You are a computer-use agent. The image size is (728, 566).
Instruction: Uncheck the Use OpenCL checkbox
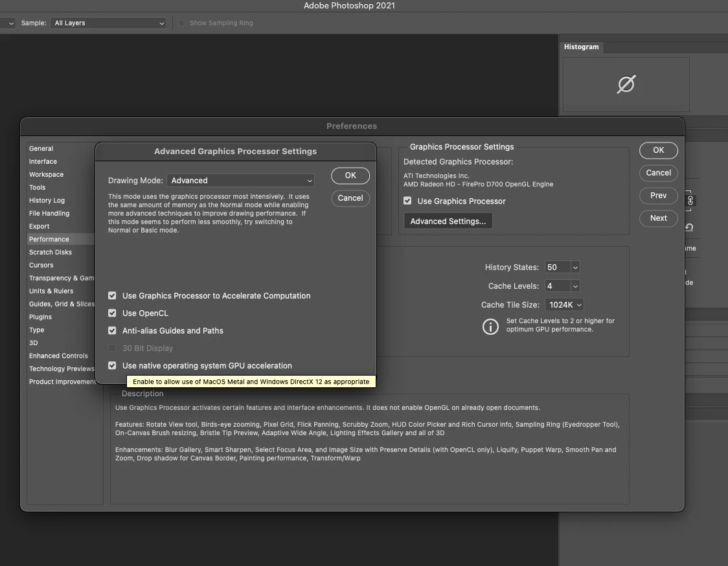tap(112, 313)
